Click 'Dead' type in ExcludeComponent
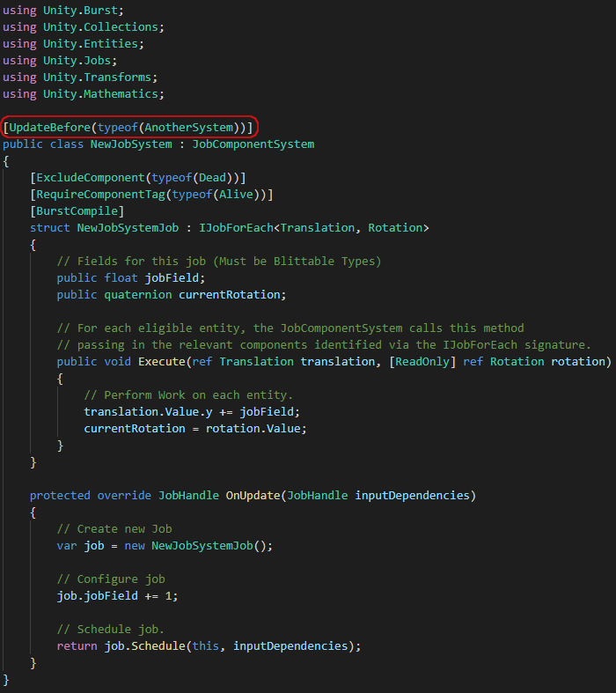Screen dimensions: 616x693 tap(212, 178)
